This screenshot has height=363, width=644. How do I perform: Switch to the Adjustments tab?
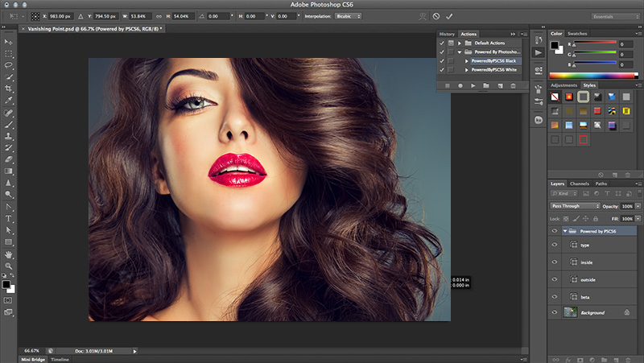(x=564, y=85)
